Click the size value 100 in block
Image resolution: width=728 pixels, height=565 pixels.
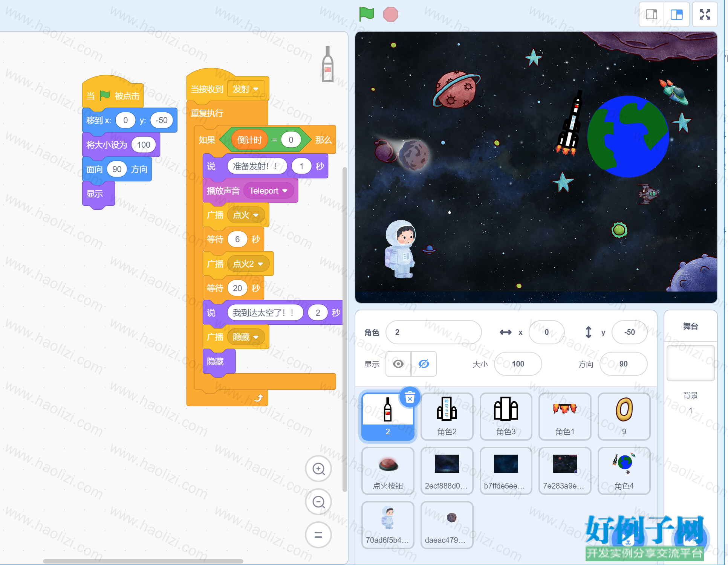(144, 145)
